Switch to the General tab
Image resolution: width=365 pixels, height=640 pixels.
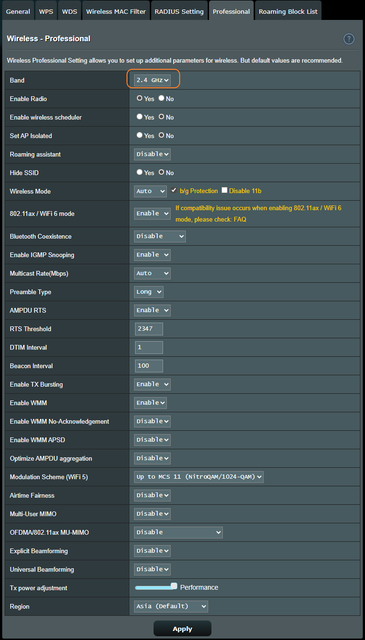[18, 11]
